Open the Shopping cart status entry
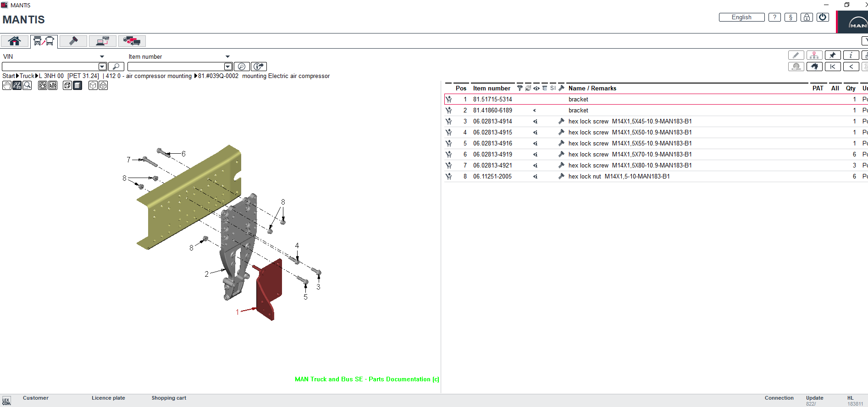868x407 pixels. [169, 398]
